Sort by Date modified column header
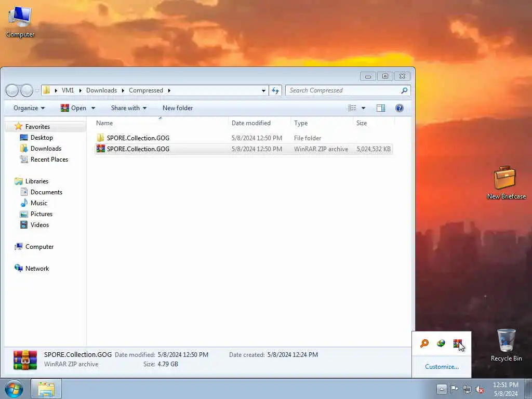Screen dimensions: 532x399 [260, 123]
